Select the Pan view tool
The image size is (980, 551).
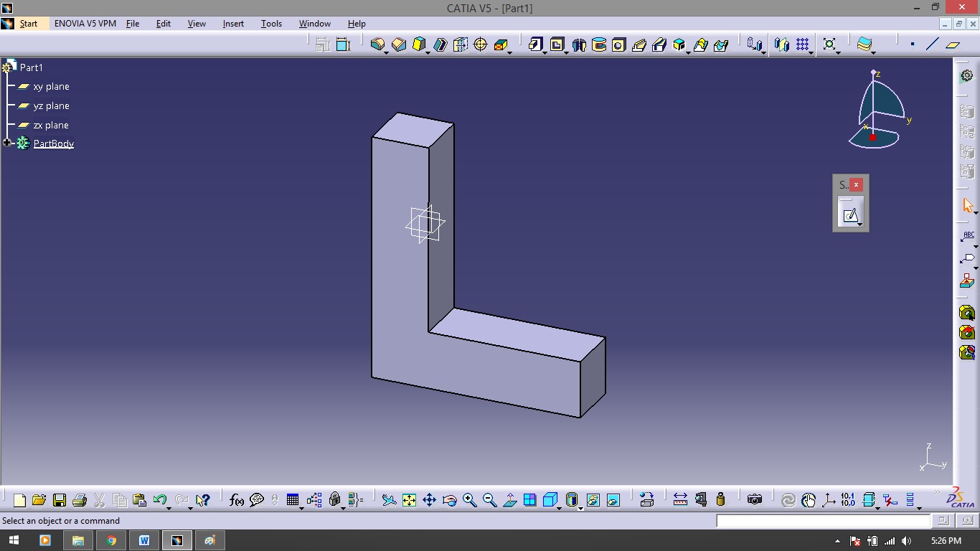click(429, 500)
